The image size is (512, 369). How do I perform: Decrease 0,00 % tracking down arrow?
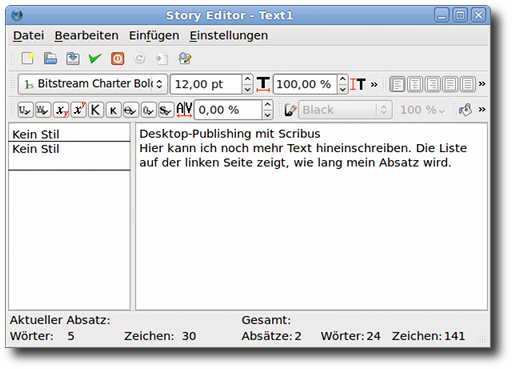coord(267,114)
